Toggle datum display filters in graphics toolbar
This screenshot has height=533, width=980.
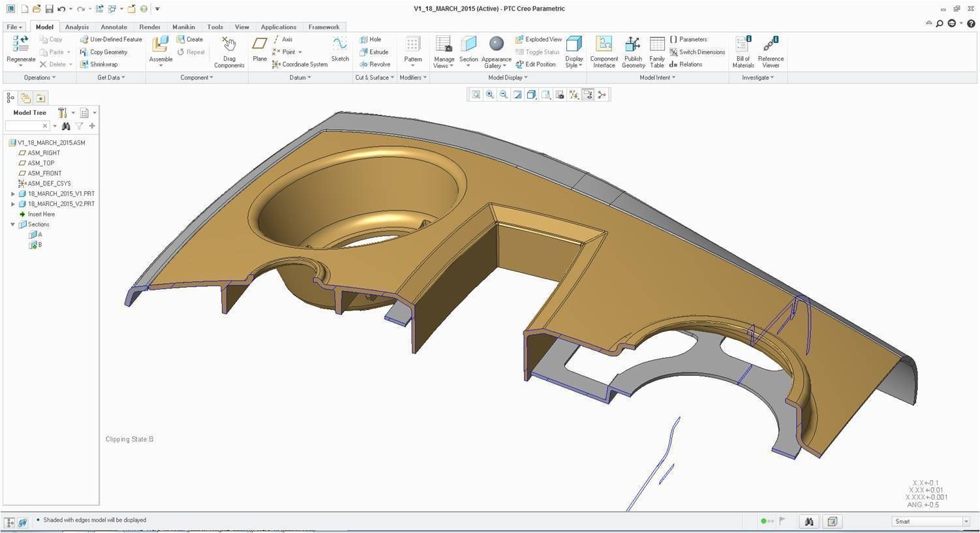(574, 95)
